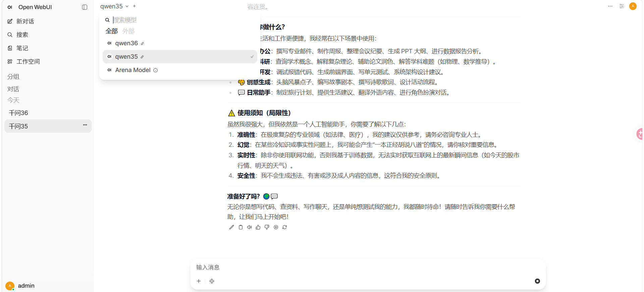Open the integrations icon beside the plus
The image size is (644, 292).
(x=212, y=281)
